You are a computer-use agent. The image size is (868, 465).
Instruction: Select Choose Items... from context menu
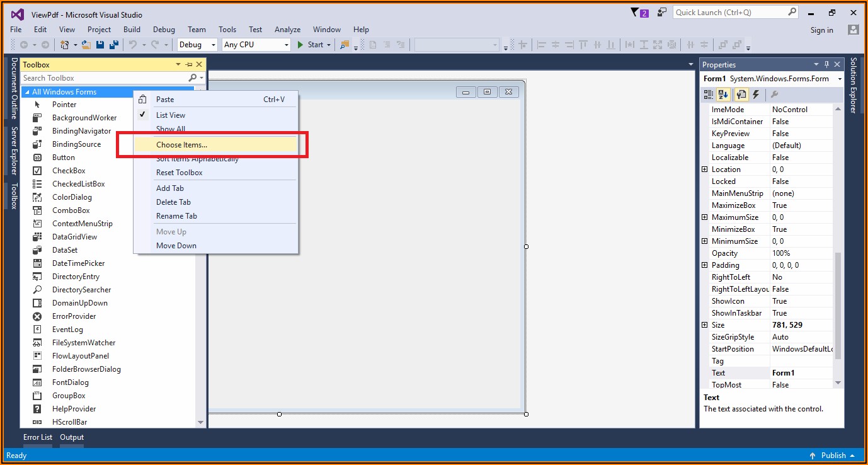(x=181, y=145)
